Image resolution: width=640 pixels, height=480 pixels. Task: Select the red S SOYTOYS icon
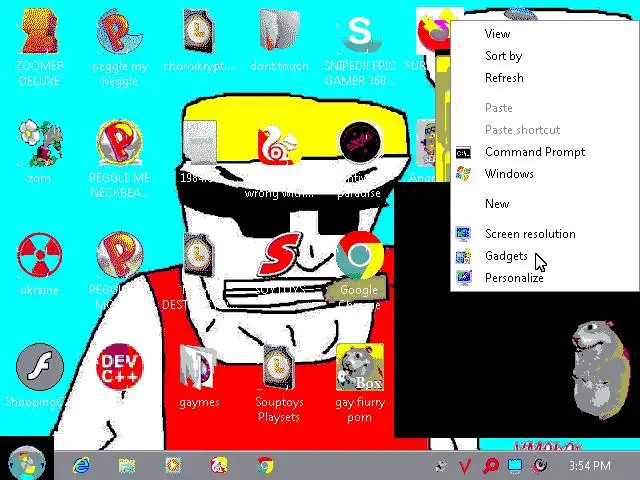click(x=282, y=255)
